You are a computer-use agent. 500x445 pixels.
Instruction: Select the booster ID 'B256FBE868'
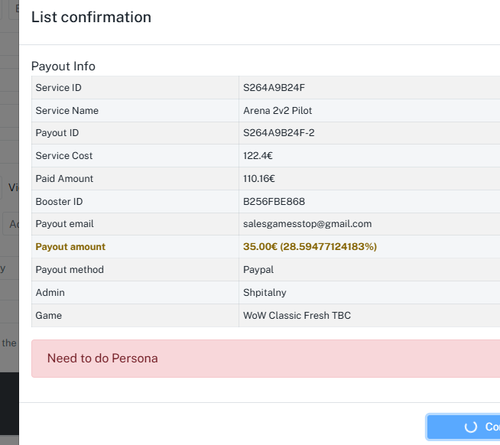point(274,201)
